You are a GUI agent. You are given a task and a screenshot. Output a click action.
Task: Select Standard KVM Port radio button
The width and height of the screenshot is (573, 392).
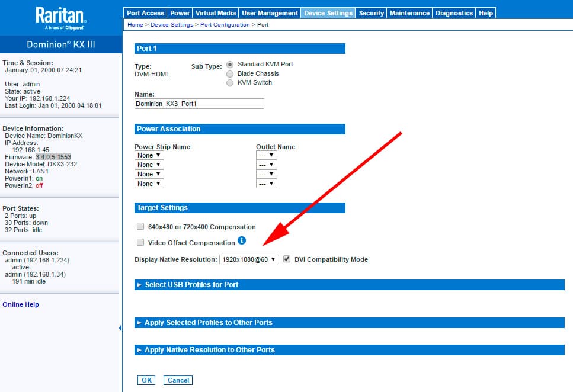tap(230, 65)
